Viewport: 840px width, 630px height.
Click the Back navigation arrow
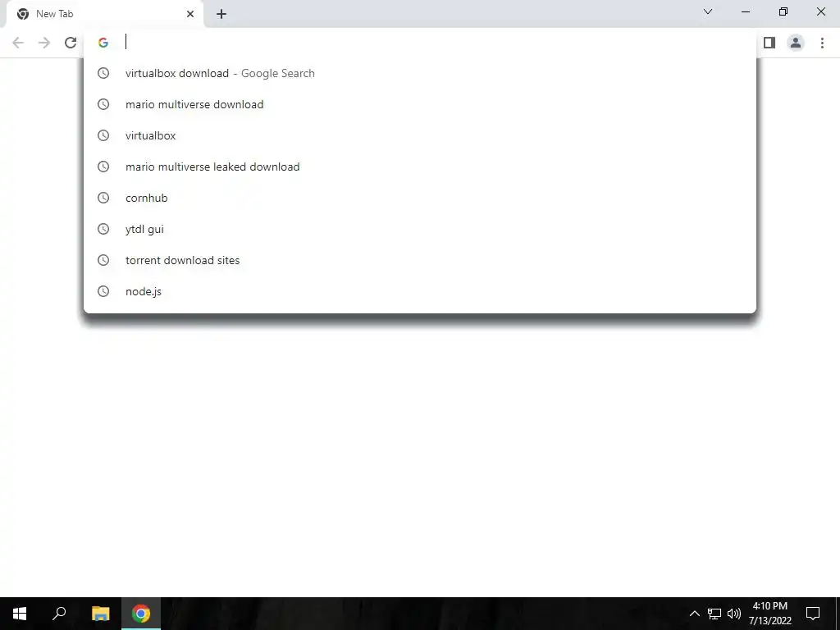(x=18, y=43)
